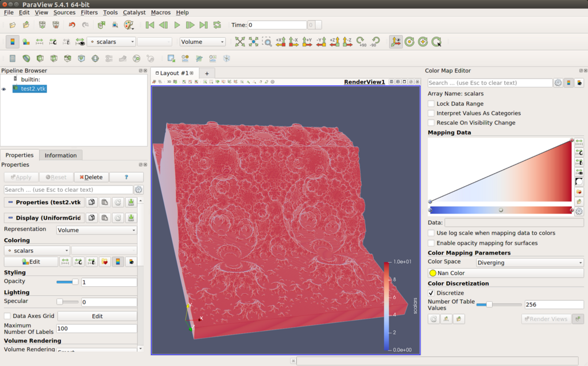Set view direction to +X

pyautogui.click(x=280, y=42)
